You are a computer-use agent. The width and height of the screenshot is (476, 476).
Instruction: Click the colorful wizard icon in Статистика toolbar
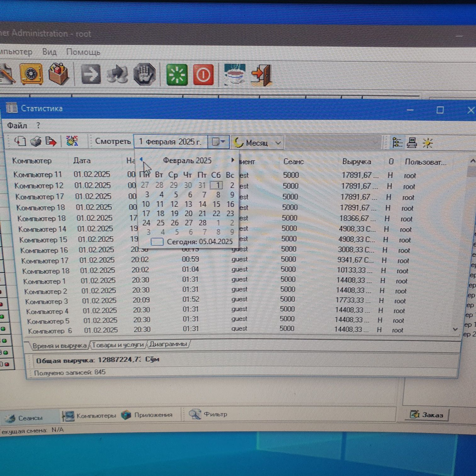72,141
